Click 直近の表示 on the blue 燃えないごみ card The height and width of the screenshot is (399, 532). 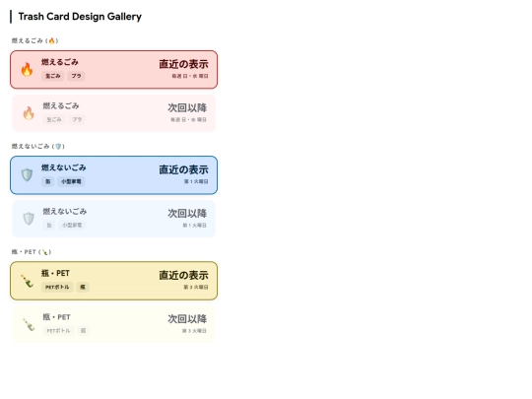(183, 169)
